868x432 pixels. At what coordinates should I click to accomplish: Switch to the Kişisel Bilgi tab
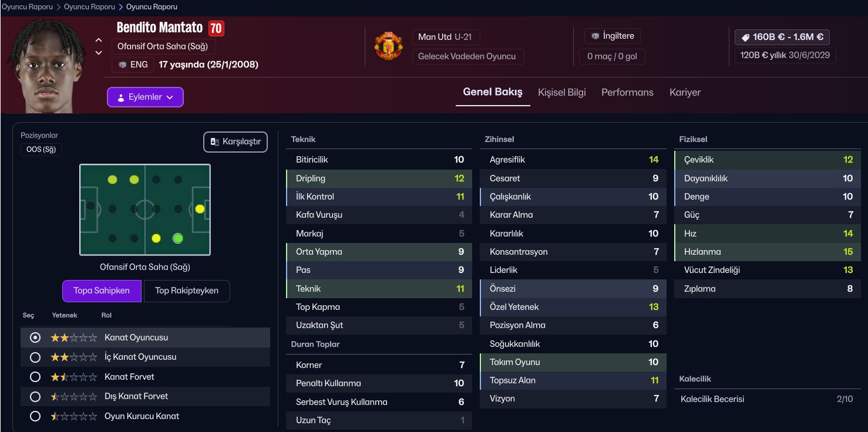pos(561,92)
